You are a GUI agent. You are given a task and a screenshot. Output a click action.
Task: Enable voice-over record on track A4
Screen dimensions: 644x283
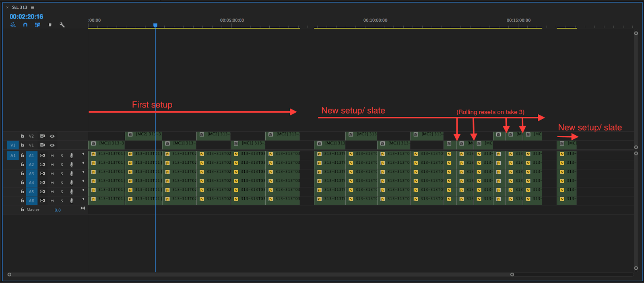[72, 182]
